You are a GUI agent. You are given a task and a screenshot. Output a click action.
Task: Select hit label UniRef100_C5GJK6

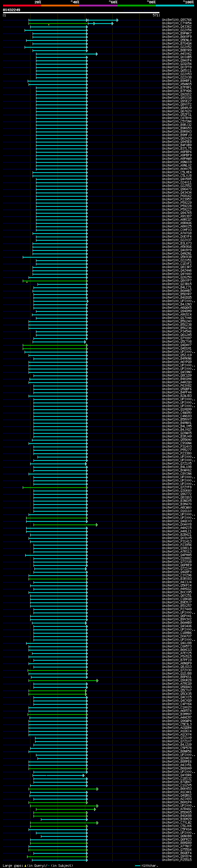[x=177, y=826]
